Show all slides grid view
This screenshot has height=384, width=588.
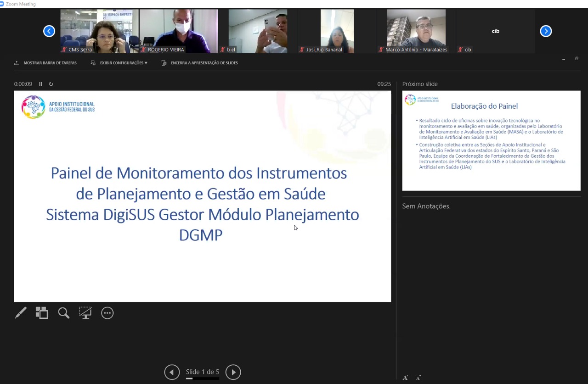pos(42,313)
